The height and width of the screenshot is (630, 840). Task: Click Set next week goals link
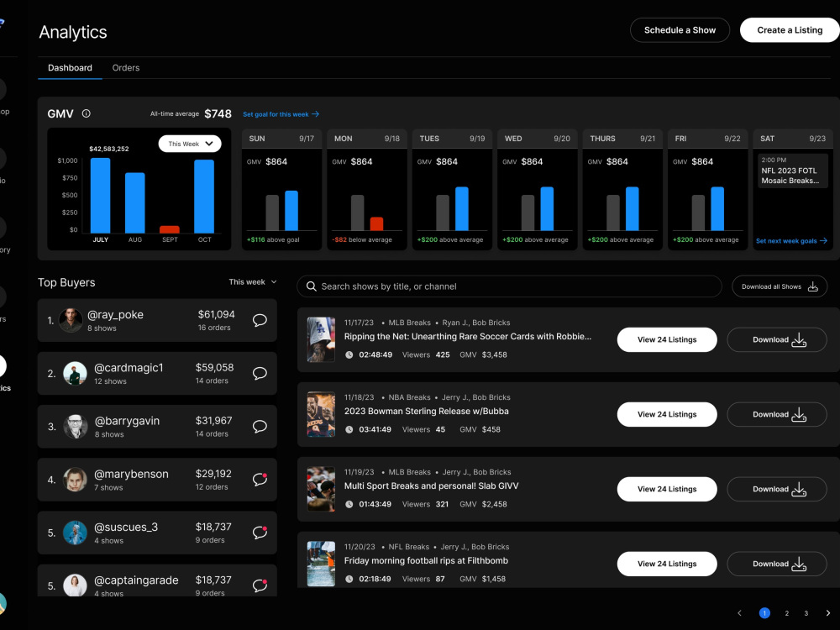click(x=791, y=241)
